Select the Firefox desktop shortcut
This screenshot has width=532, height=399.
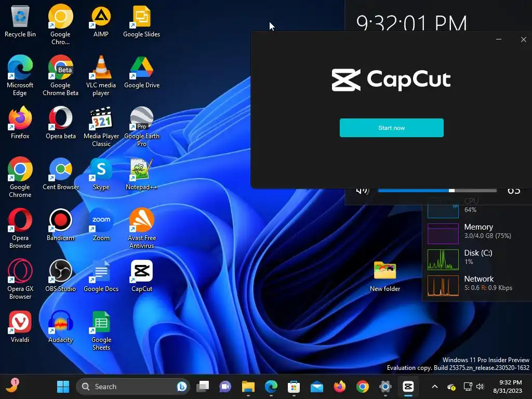point(20,123)
